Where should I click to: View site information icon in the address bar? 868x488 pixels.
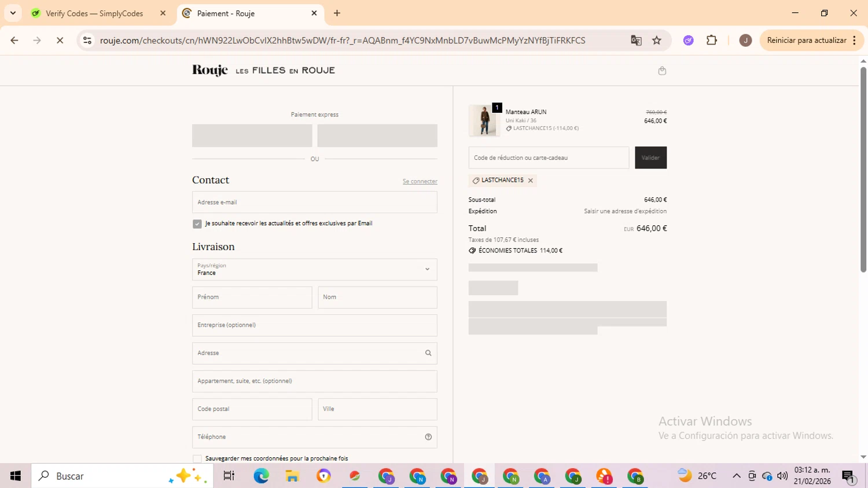coord(87,41)
